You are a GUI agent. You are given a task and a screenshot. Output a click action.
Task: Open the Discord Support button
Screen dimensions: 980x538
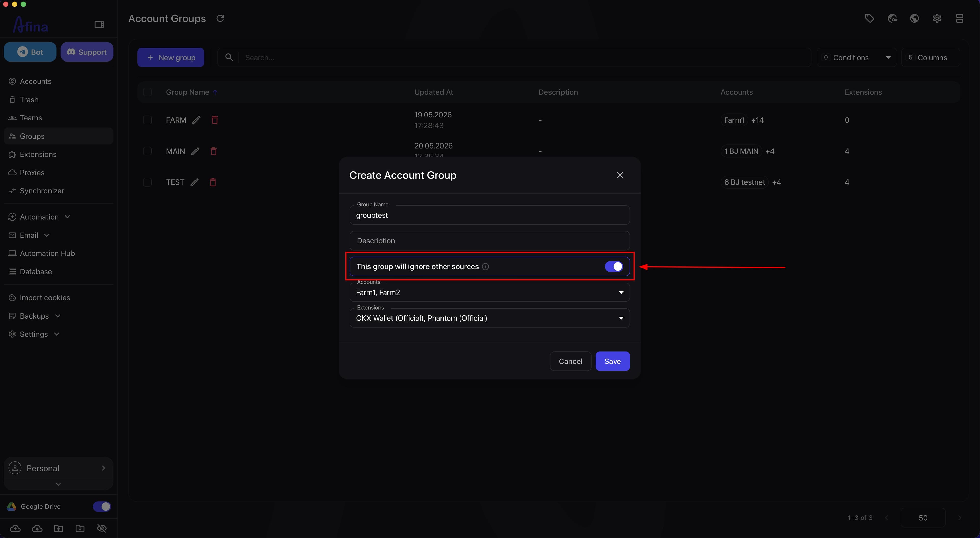[87, 52]
